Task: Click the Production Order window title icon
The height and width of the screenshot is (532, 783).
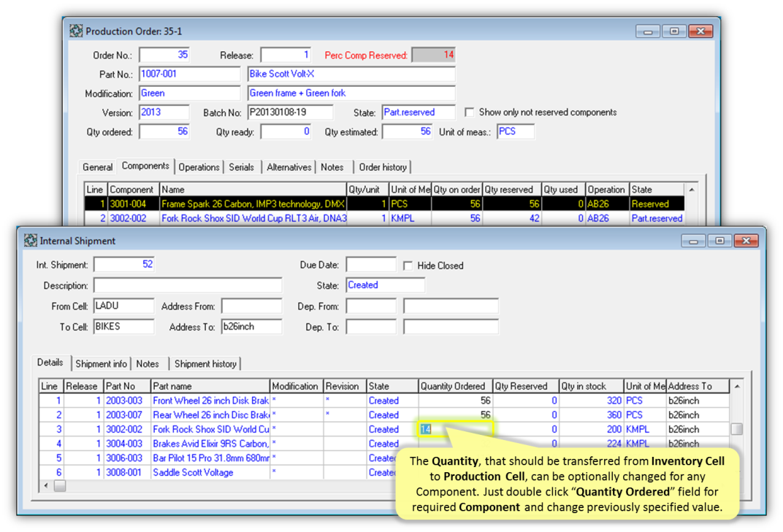Action: coord(76,31)
